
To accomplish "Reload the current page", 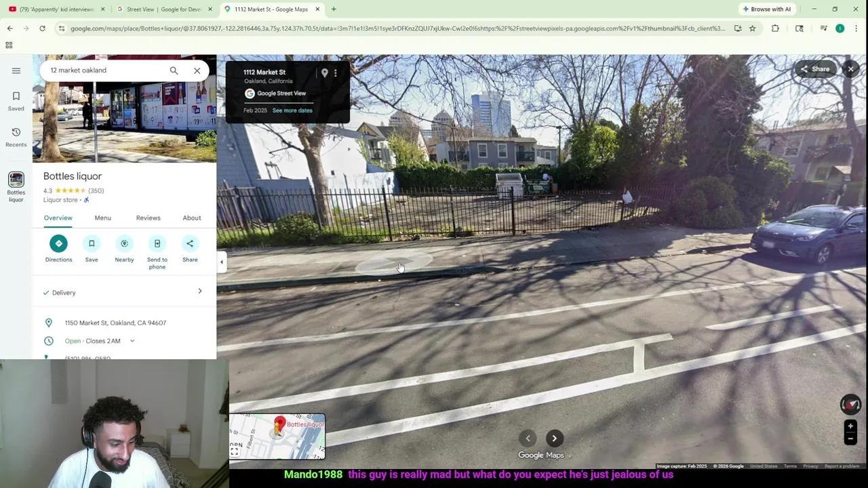I will pyautogui.click(x=42, y=28).
